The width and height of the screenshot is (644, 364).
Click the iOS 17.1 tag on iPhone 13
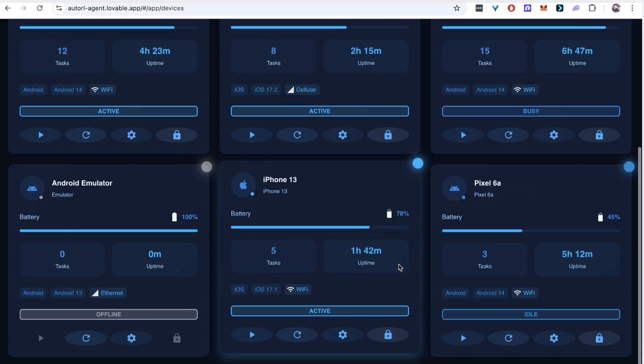(266, 290)
